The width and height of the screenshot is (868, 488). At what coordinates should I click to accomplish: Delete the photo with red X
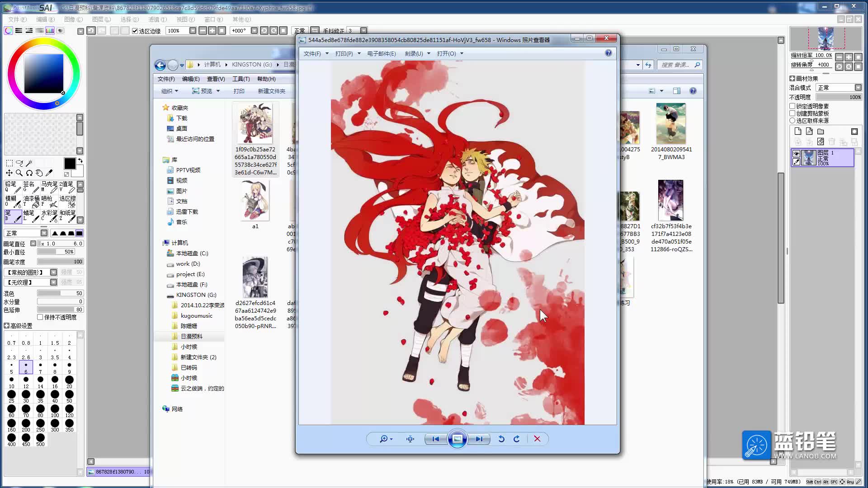pyautogui.click(x=537, y=439)
